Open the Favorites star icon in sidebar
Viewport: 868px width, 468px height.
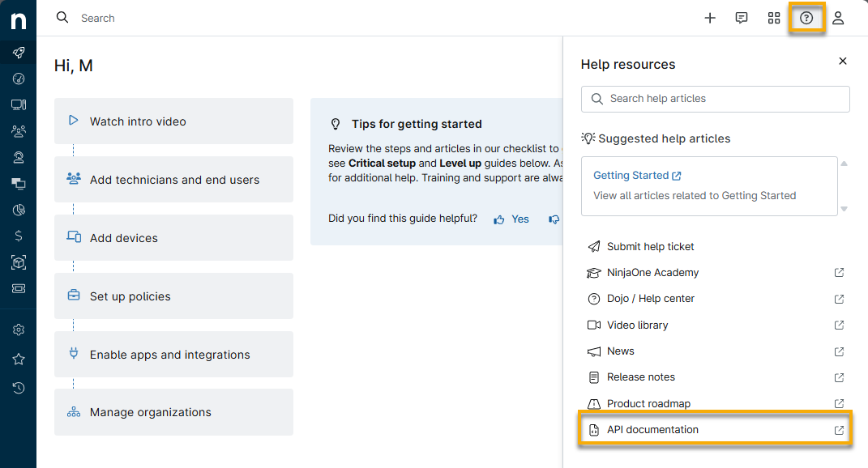[x=19, y=359]
